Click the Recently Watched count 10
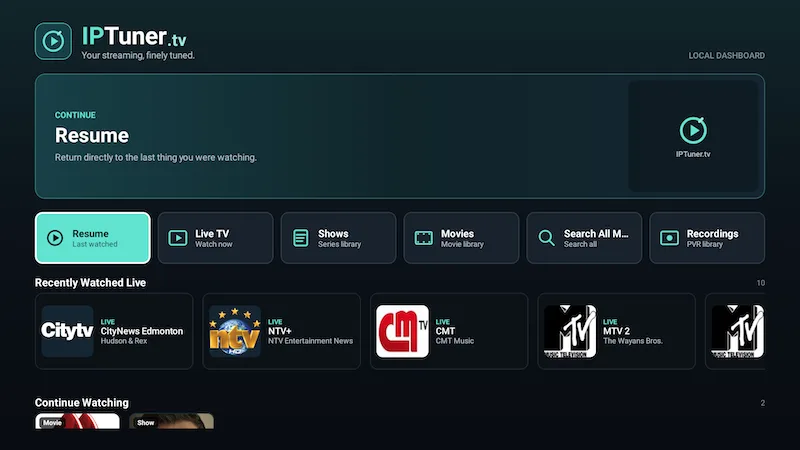Image resolution: width=800 pixels, height=450 pixels. click(761, 283)
